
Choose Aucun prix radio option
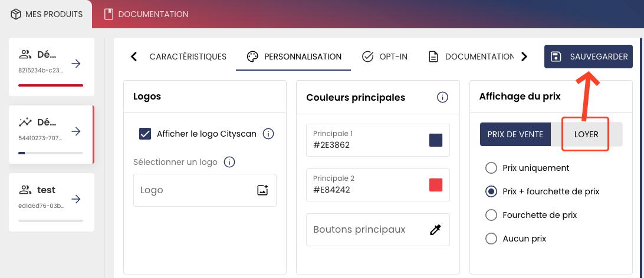(x=491, y=238)
